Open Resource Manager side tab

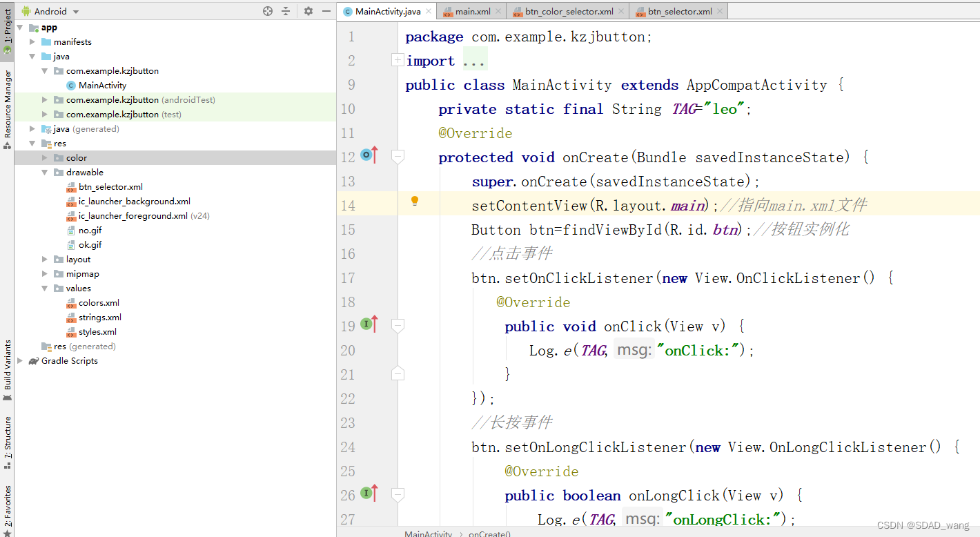pyautogui.click(x=7, y=109)
